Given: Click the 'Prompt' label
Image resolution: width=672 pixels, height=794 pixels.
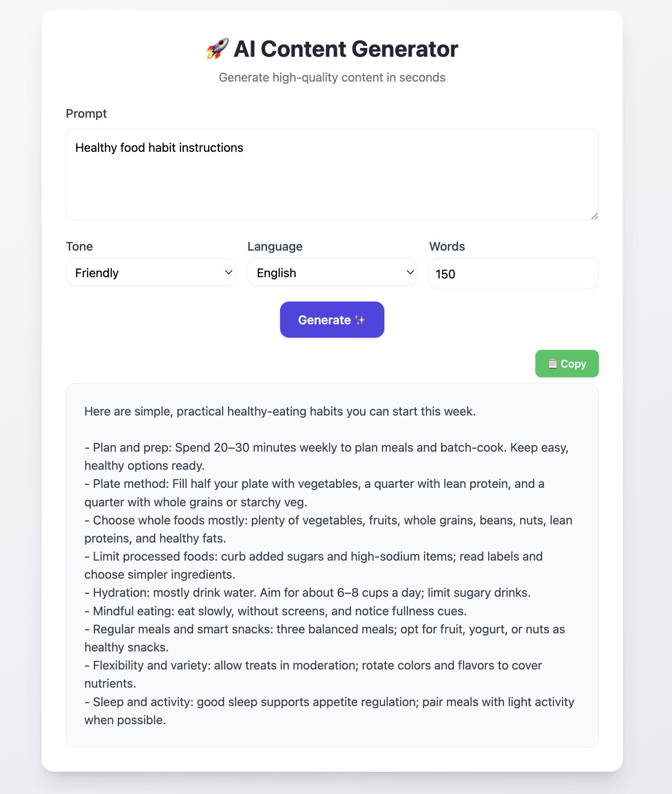Looking at the screenshot, I should 86,113.
